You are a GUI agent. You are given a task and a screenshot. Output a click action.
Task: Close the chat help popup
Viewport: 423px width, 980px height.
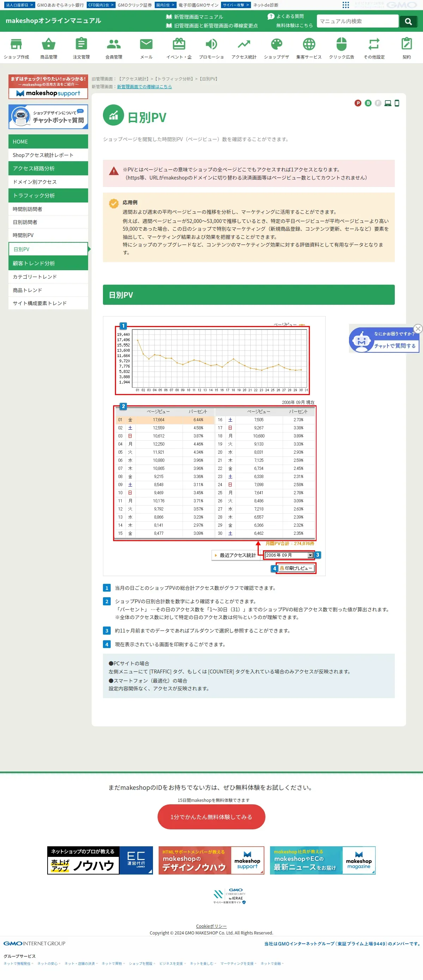pyautogui.click(x=418, y=329)
